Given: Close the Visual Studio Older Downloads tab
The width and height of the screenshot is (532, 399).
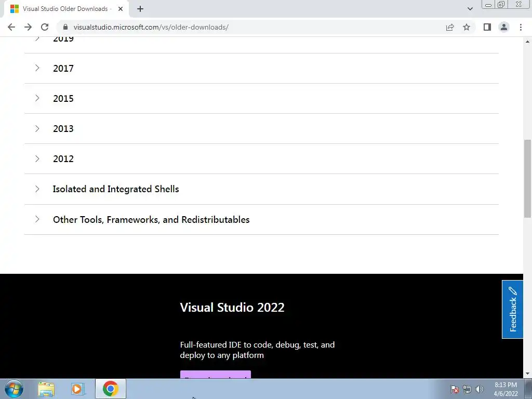Looking at the screenshot, I should [121, 9].
